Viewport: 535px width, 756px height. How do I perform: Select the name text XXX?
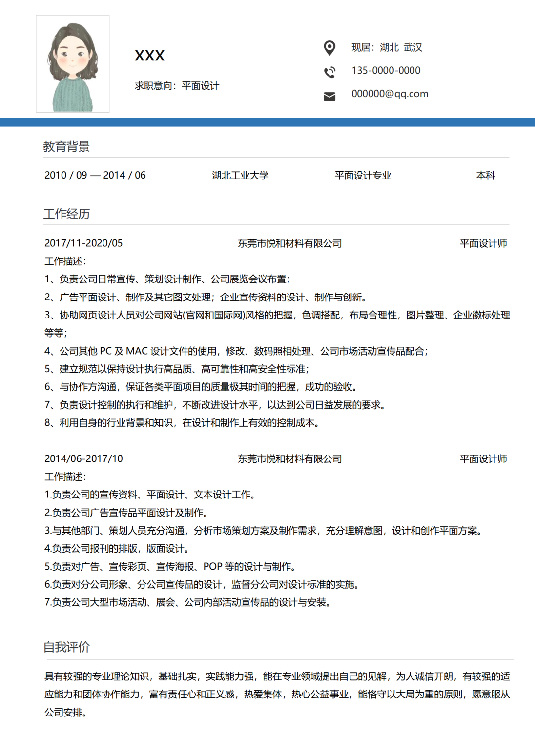[149, 56]
